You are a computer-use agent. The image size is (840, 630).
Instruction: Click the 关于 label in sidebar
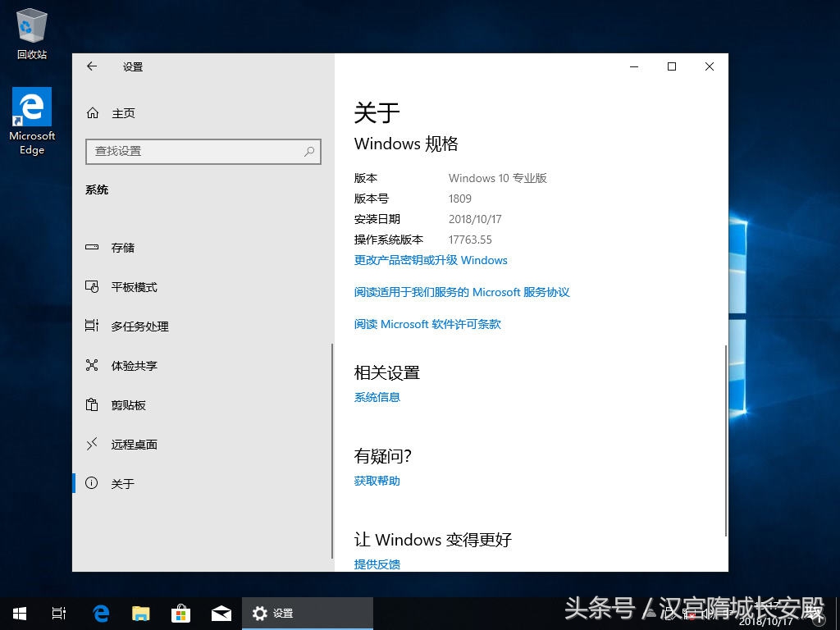[x=123, y=484]
